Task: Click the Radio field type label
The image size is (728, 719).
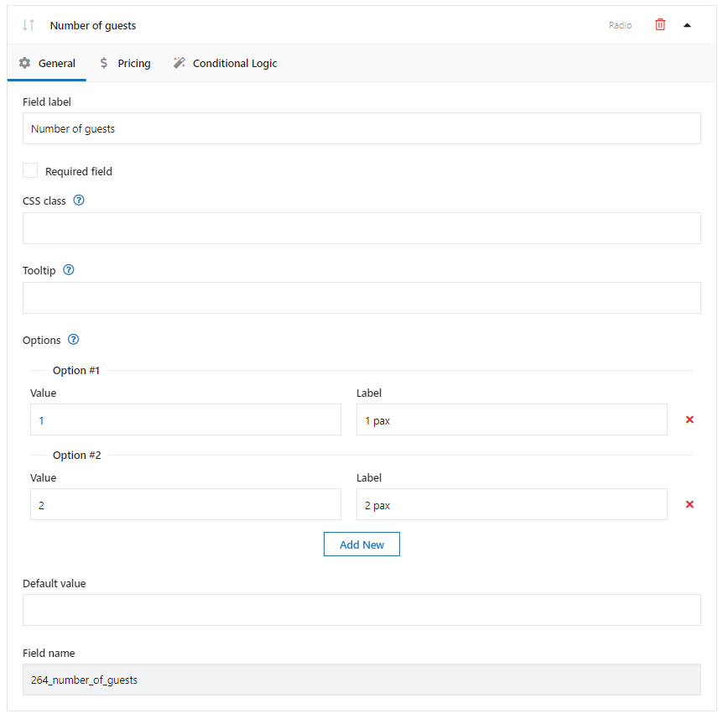Action: pos(621,25)
